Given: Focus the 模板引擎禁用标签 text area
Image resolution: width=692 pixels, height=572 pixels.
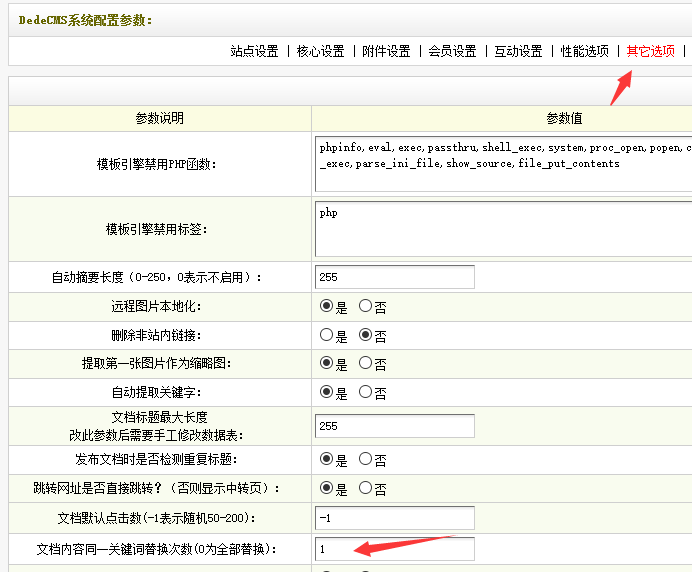Looking at the screenshot, I should click(502, 230).
